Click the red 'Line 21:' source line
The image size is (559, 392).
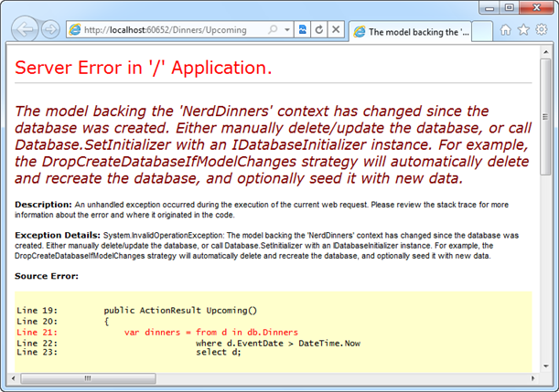(157, 333)
